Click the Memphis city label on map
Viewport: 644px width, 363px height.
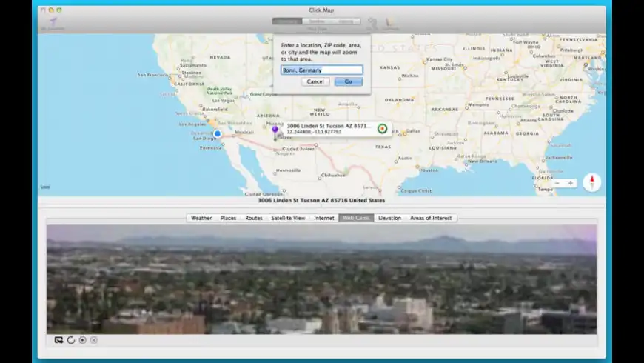coord(478,105)
